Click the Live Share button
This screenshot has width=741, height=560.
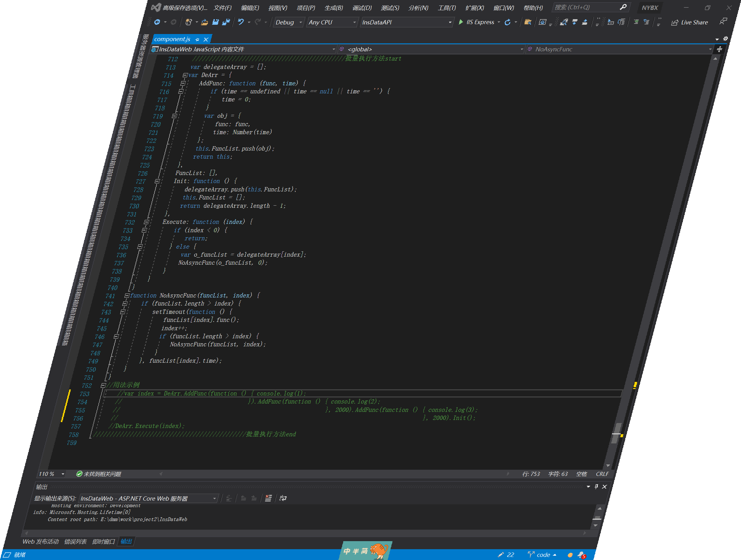pyautogui.click(x=690, y=22)
